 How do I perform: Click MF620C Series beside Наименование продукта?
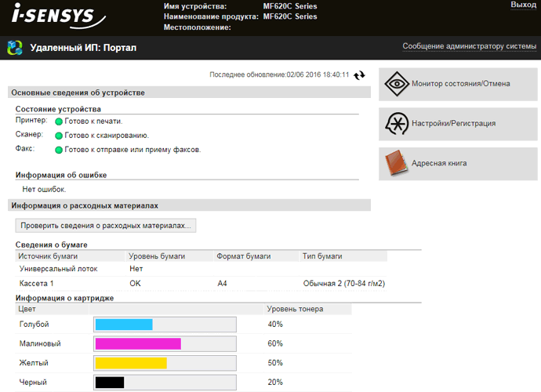[x=290, y=16]
